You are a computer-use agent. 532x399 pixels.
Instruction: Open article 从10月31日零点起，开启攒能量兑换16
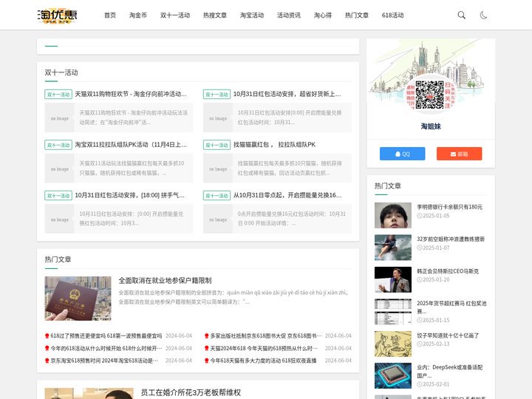pos(287,195)
